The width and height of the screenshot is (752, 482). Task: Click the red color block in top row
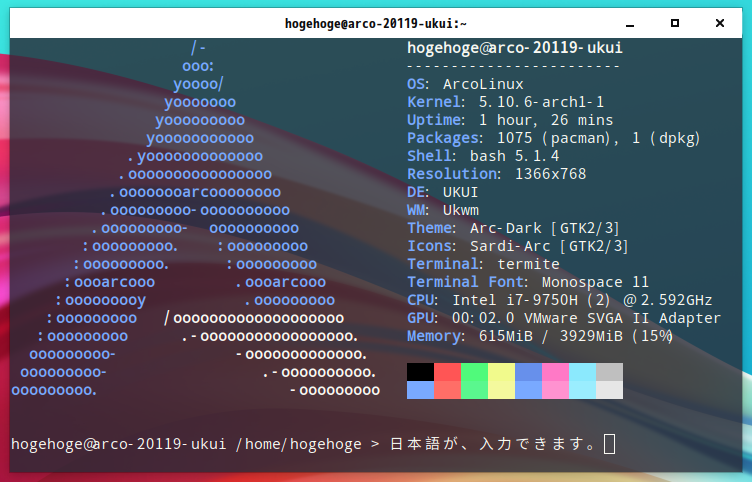(447, 372)
